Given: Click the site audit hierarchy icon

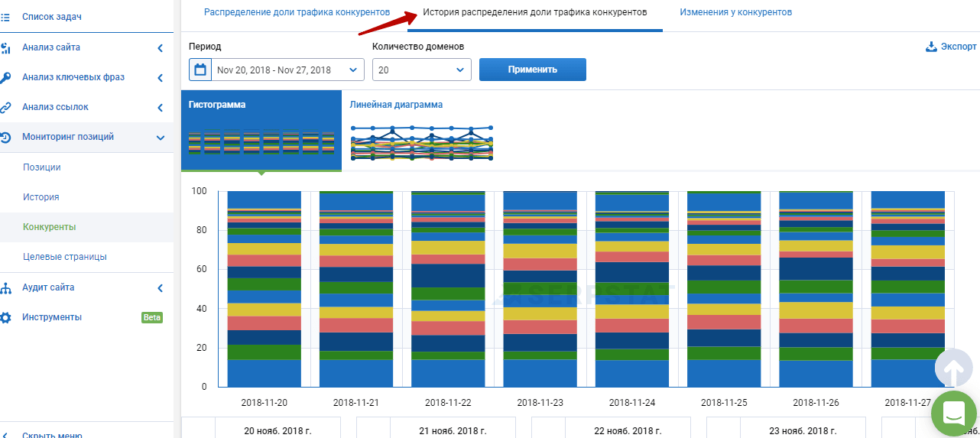Looking at the screenshot, I should (x=6, y=288).
